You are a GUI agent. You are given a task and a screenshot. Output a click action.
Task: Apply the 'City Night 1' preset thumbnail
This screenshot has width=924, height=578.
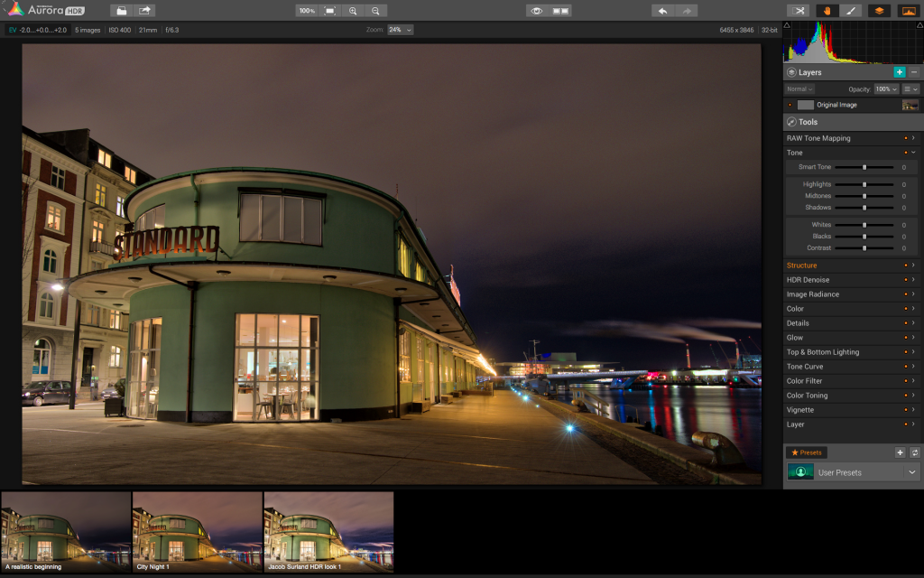(198, 532)
